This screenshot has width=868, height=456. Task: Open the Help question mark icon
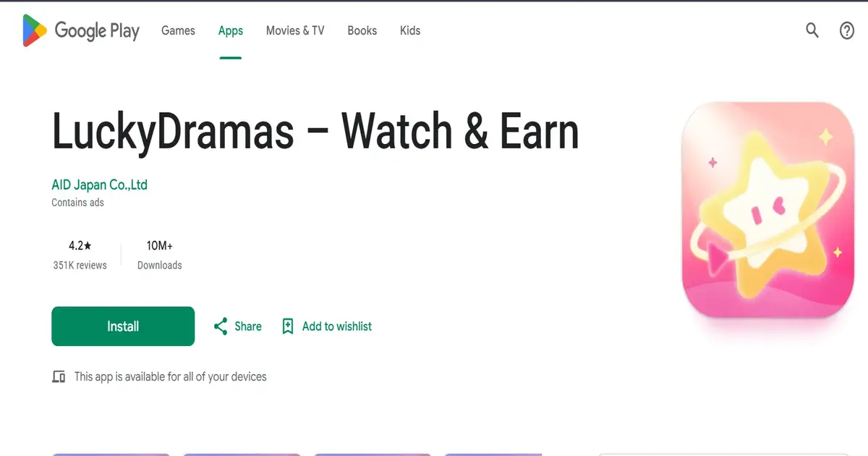tap(847, 30)
